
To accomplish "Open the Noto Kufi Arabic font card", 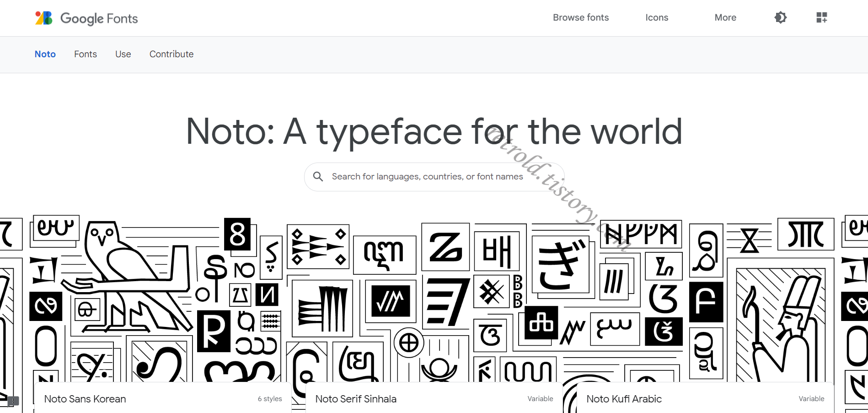I will [x=705, y=398].
